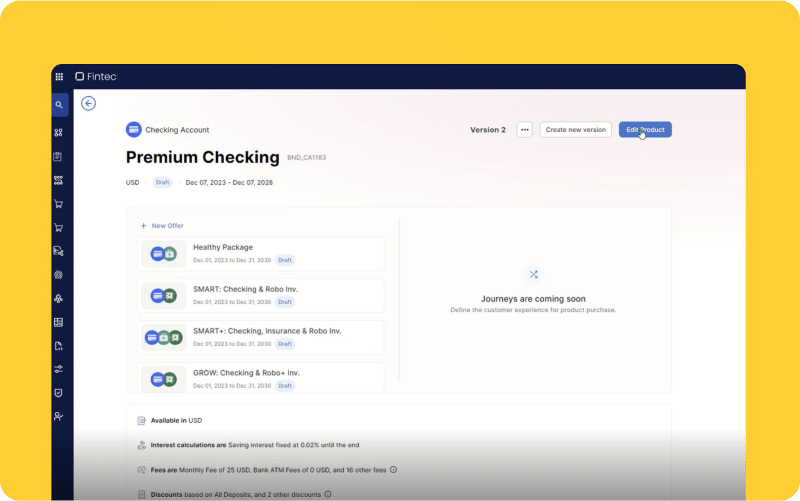The height and width of the screenshot is (501, 800).
Task: Click the Draft badge beside USD
Action: [162, 183]
